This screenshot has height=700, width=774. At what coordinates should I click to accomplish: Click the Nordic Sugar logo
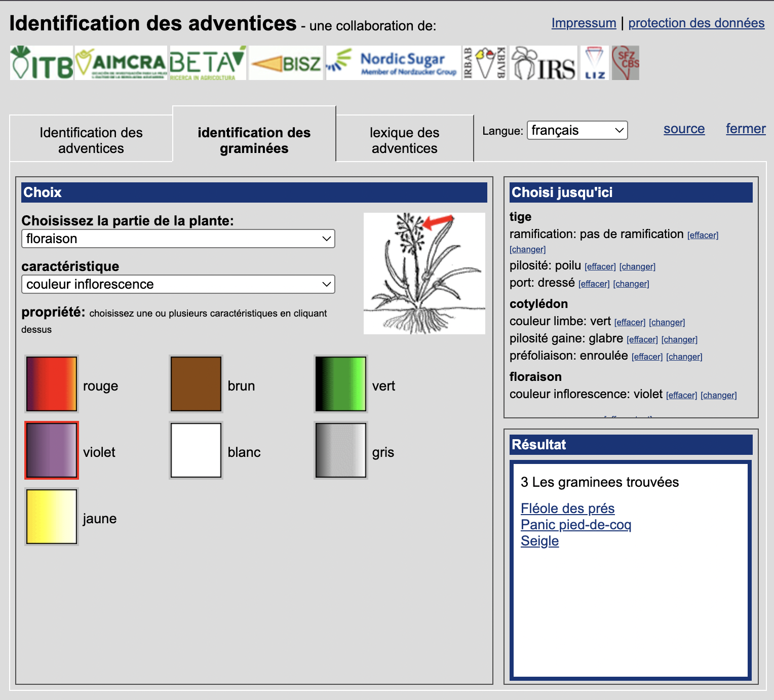coord(393,63)
